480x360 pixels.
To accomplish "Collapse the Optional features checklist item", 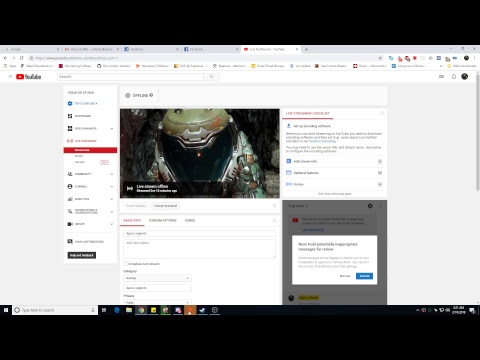I will (x=380, y=173).
